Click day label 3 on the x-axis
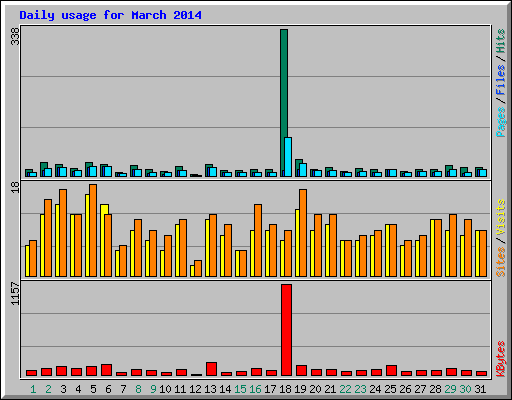512x400 pixels. pos(63,389)
